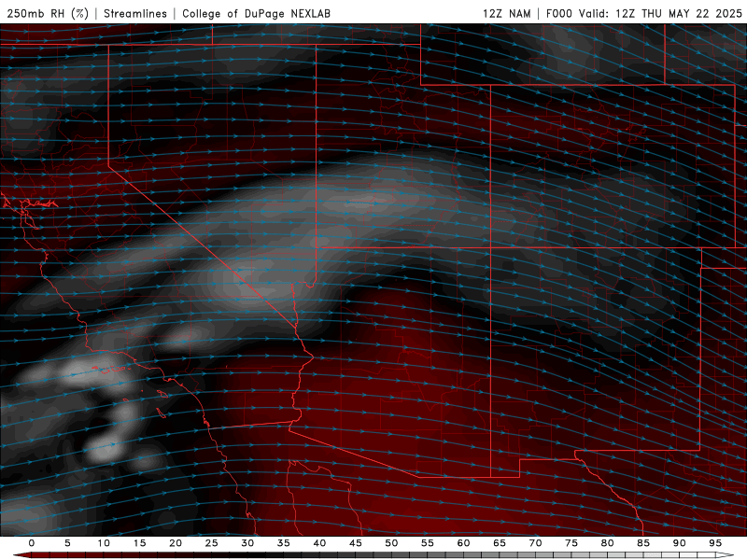Click the "F000" forecast hour label

pyautogui.click(x=558, y=13)
